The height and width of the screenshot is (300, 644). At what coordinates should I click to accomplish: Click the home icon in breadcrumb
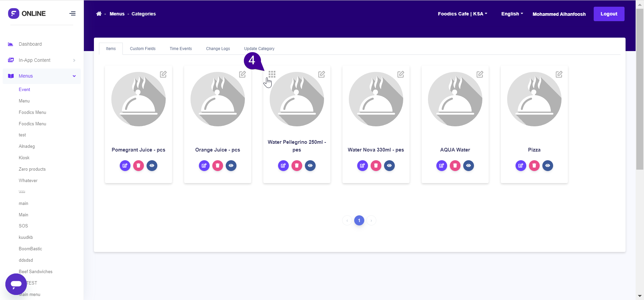99,14
